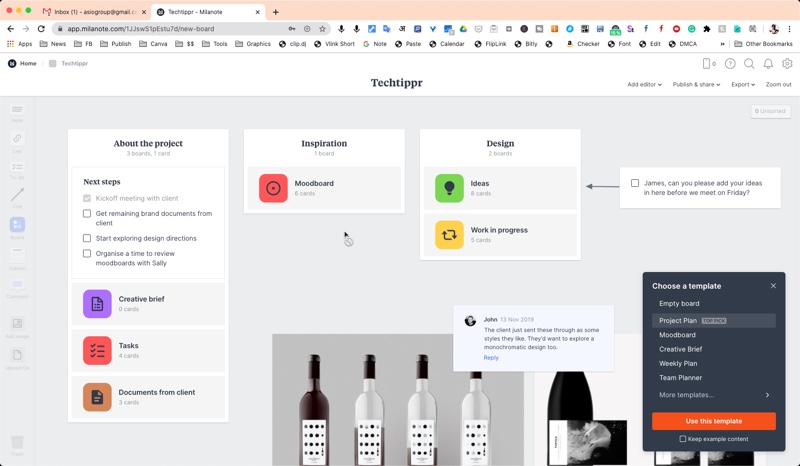Click the Design column heading
Viewport: 800px width, 466px height.
(x=500, y=143)
